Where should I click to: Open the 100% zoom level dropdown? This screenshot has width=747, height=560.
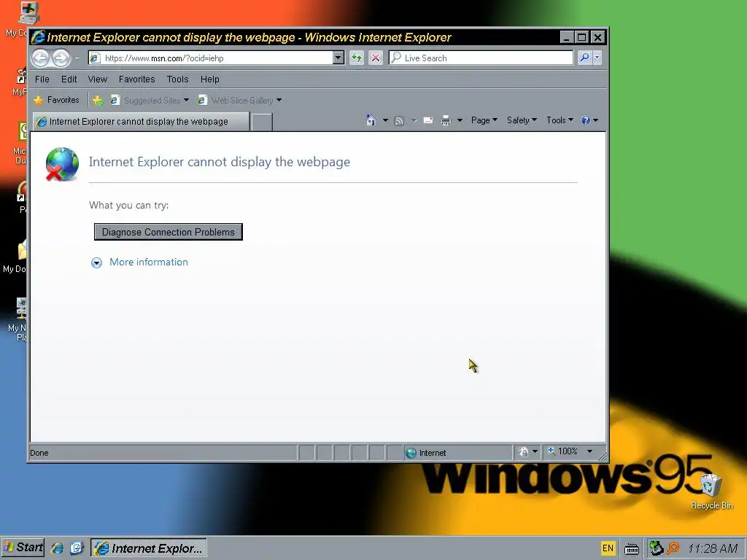pyautogui.click(x=589, y=451)
